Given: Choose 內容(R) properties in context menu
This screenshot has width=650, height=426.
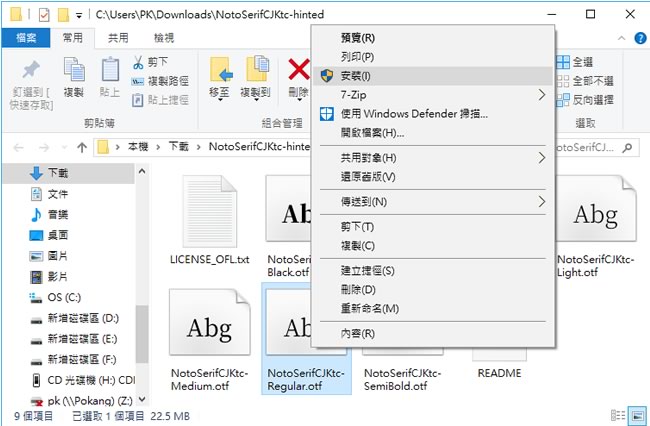Looking at the screenshot, I should click(x=433, y=334).
